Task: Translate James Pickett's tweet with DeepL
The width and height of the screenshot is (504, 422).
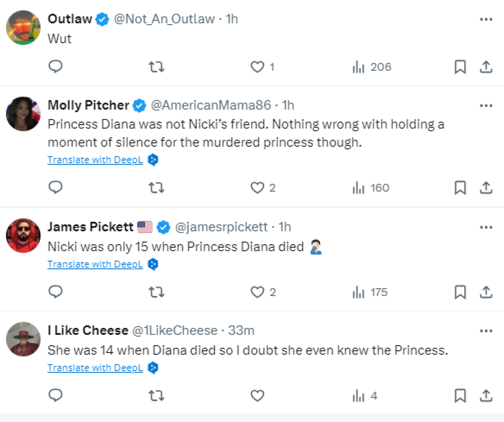Action: click(x=95, y=264)
